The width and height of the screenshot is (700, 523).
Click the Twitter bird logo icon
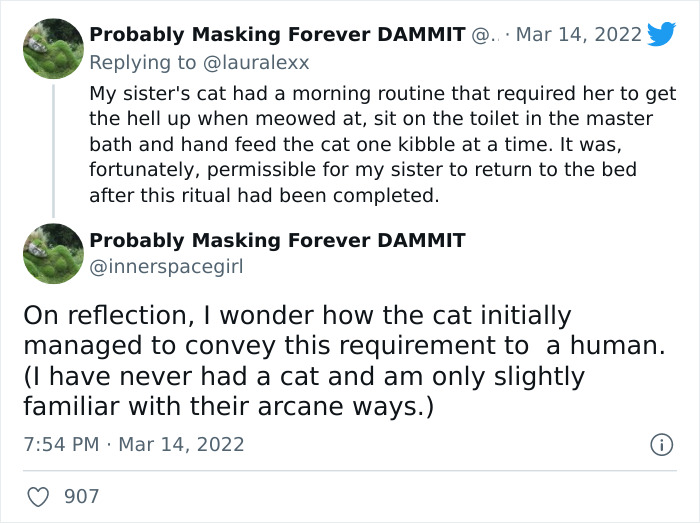click(x=661, y=35)
